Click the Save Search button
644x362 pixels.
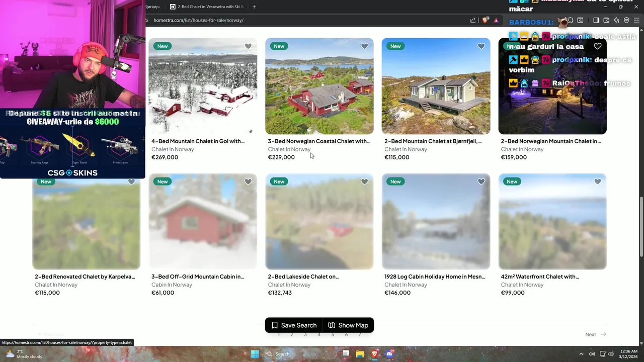(294, 325)
